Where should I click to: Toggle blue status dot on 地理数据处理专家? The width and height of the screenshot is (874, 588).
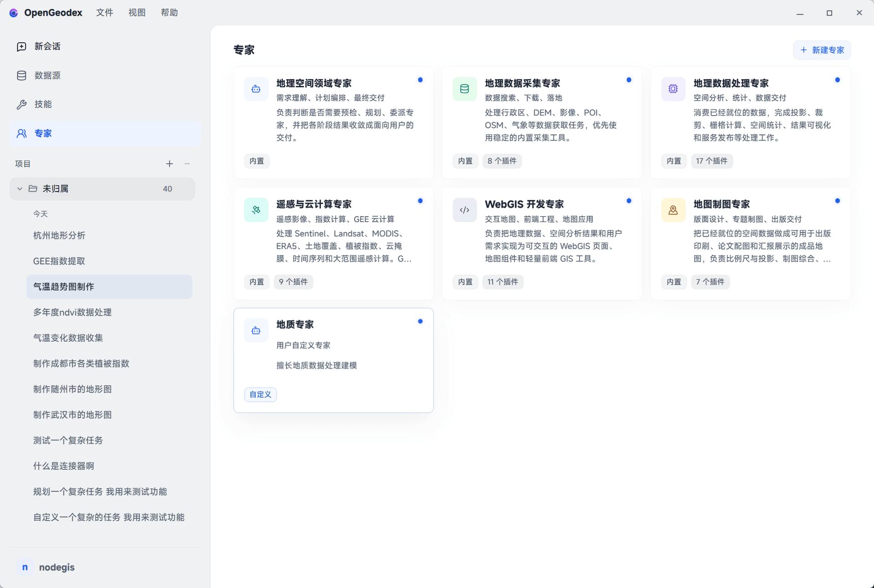pyautogui.click(x=837, y=80)
